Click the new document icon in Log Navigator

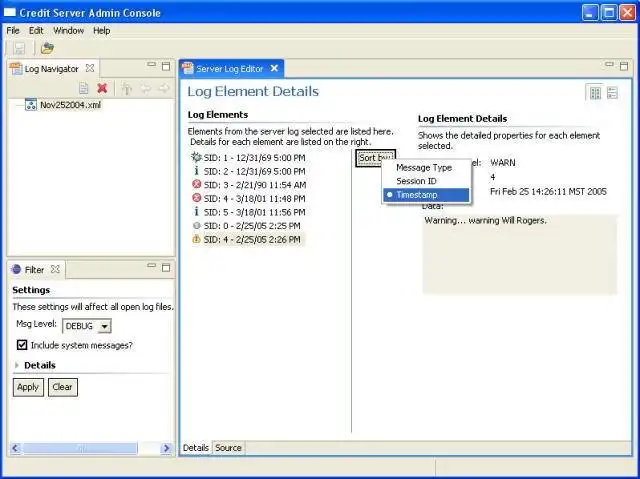[x=84, y=88]
